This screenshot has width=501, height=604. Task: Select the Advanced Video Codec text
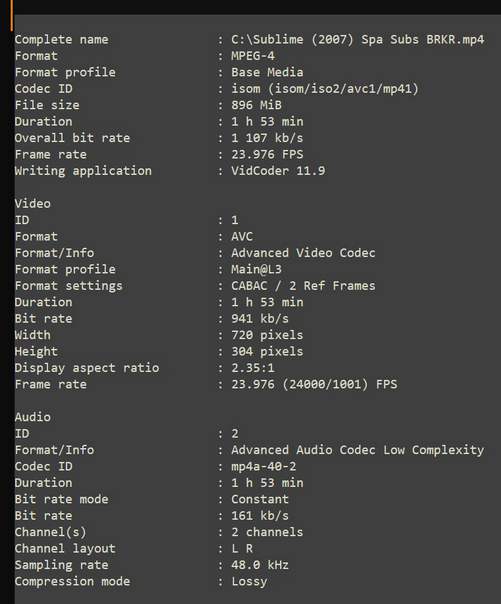pyautogui.click(x=303, y=253)
